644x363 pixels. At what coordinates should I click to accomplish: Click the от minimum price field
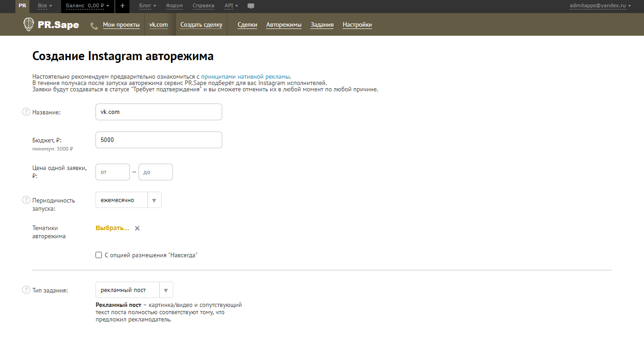tap(112, 172)
